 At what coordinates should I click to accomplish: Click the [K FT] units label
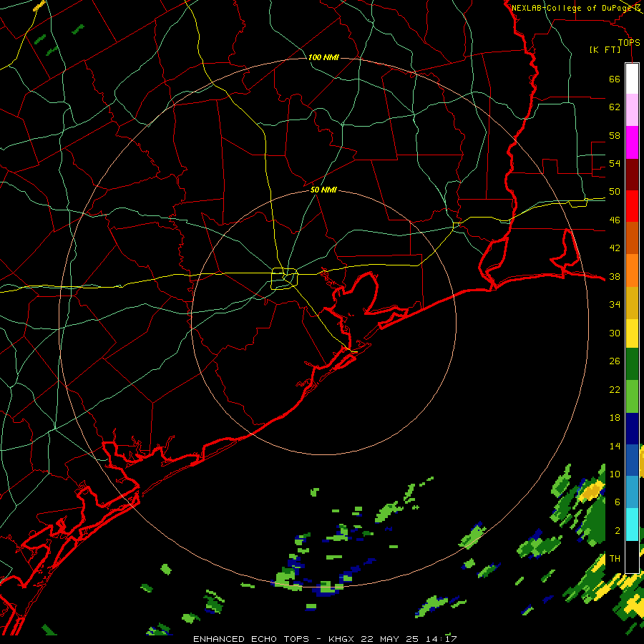tap(605, 49)
